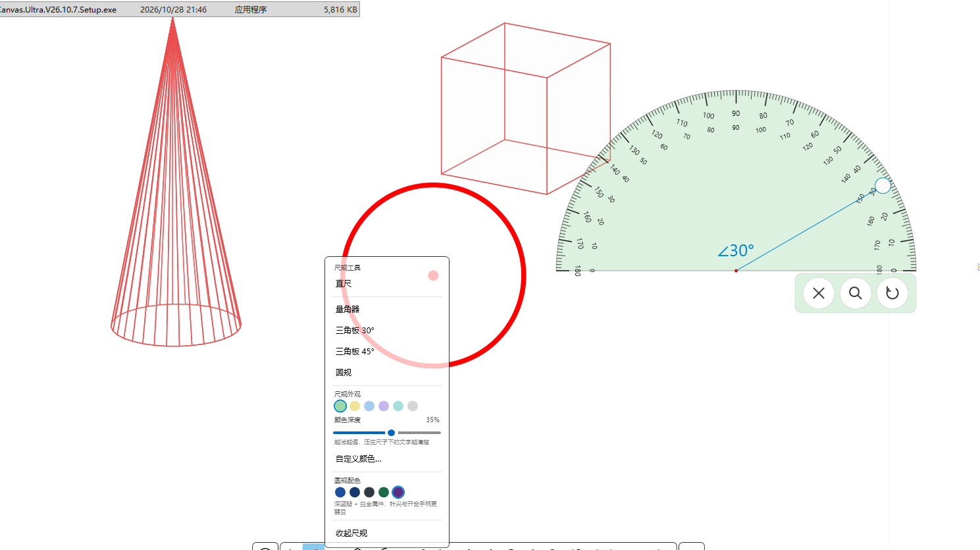The height and width of the screenshot is (550, 980).
Task: Click the ∠30° angle label on protractor
Action: click(x=736, y=250)
